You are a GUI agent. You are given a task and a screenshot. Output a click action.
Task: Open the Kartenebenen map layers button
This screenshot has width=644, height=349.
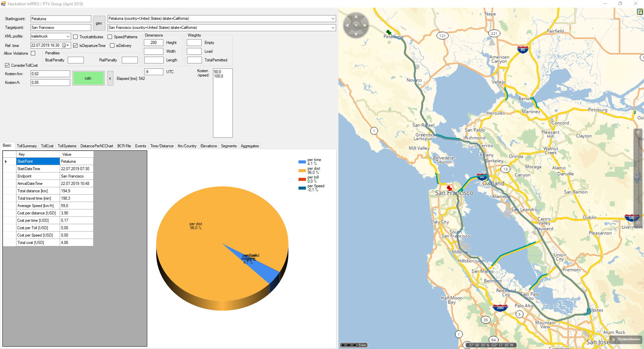(x=626, y=339)
